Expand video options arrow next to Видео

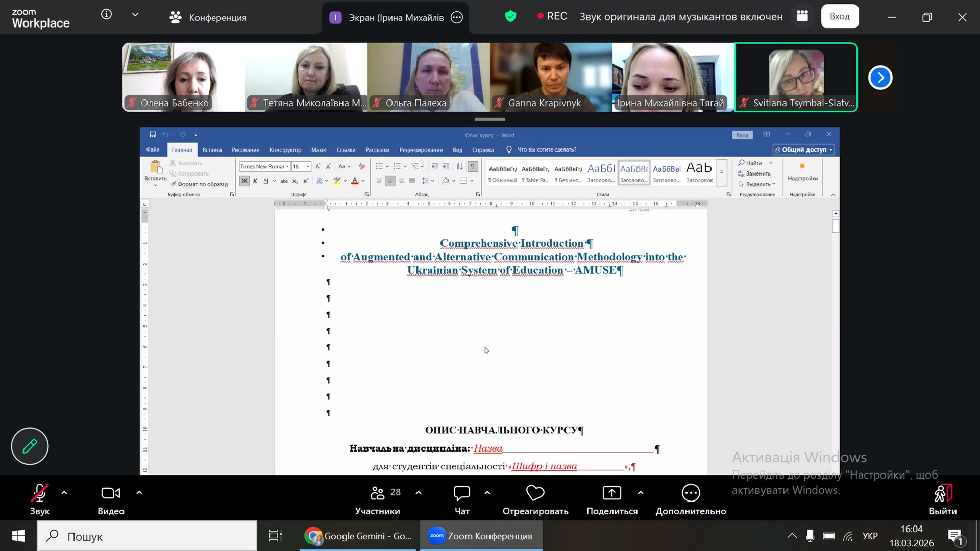139,493
